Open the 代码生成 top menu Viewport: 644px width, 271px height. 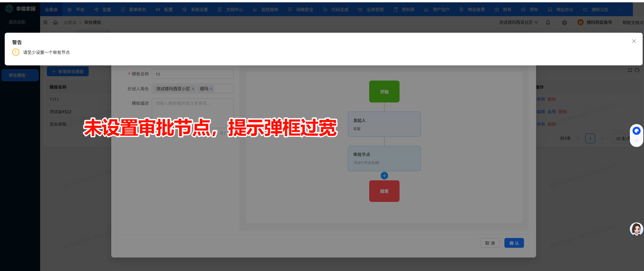[x=335, y=9]
